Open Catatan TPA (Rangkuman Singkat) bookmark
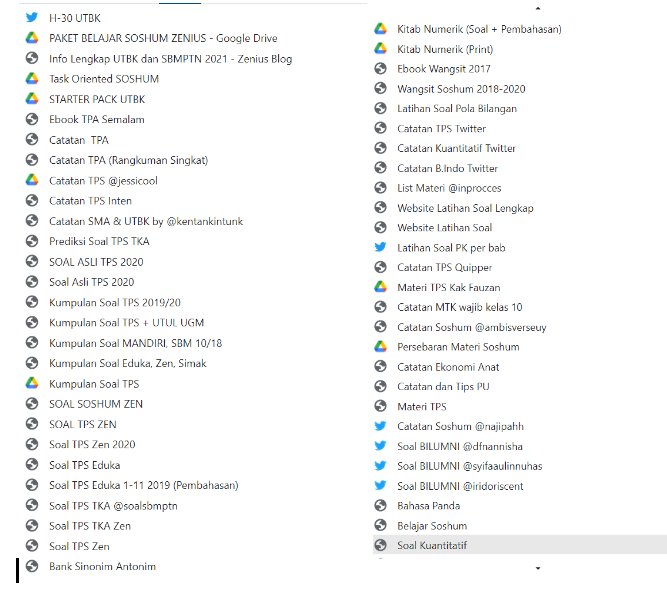The width and height of the screenshot is (667, 590). 128,160
